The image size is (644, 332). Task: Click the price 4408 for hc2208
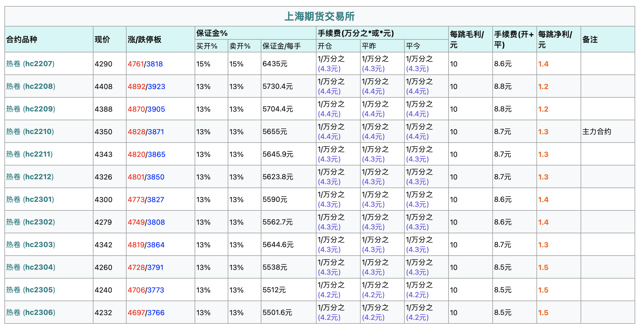pyautogui.click(x=103, y=87)
